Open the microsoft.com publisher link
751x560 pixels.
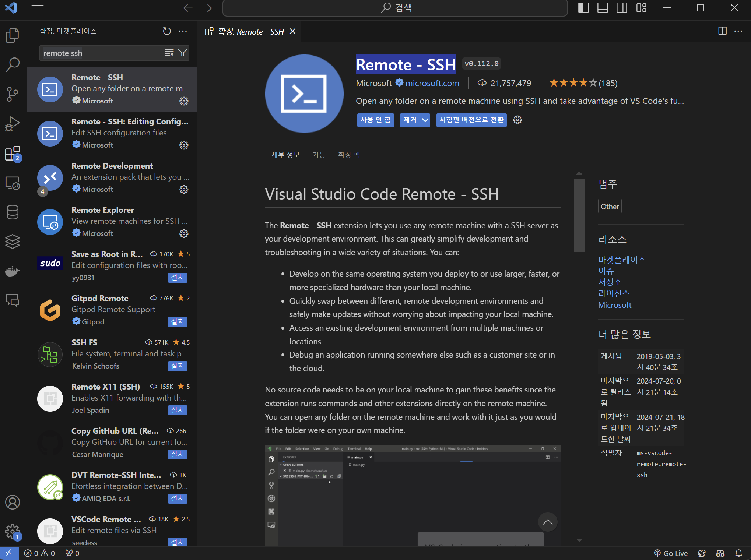[432, 83]
